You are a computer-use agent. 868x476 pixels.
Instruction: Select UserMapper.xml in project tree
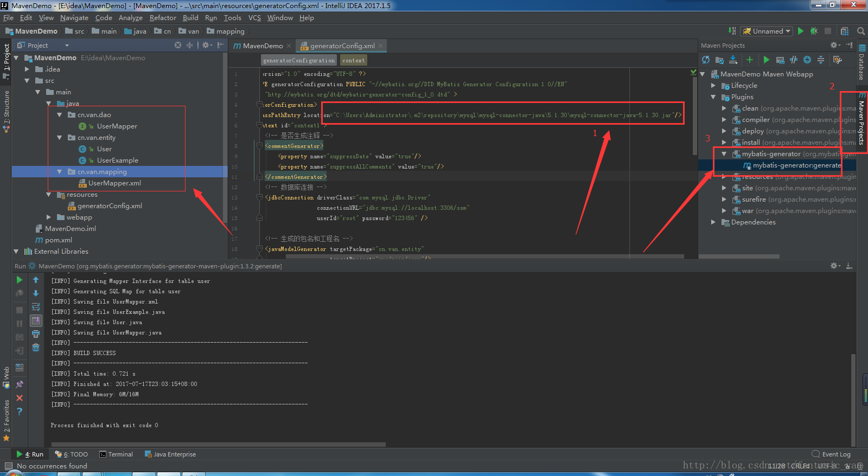(114, 183)
